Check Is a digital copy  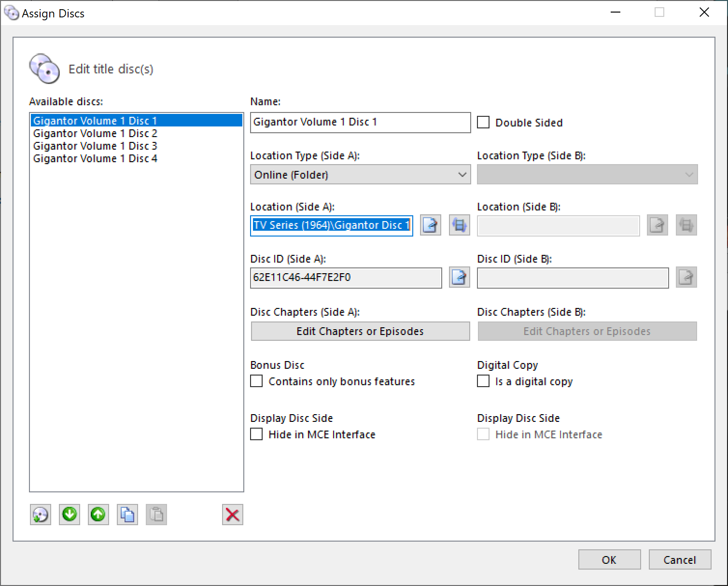[483, 381]
